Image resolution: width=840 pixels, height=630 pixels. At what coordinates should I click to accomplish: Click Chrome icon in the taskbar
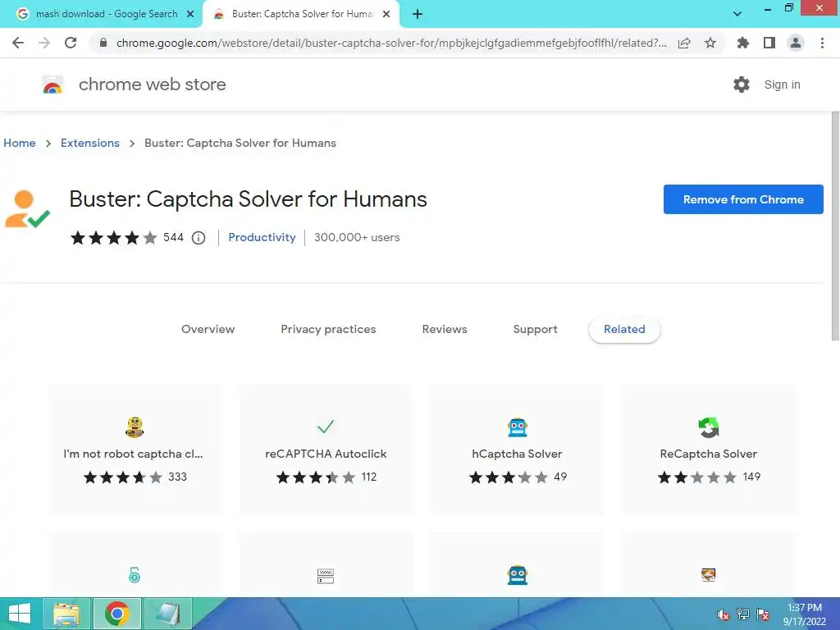pyautogui.click(x=117, y=614)
